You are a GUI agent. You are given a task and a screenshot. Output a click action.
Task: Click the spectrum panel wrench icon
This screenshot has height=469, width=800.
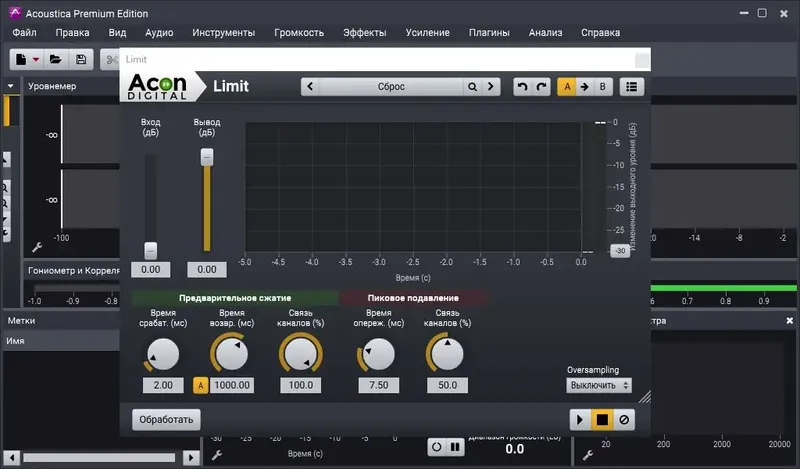[x=588, y=455]
